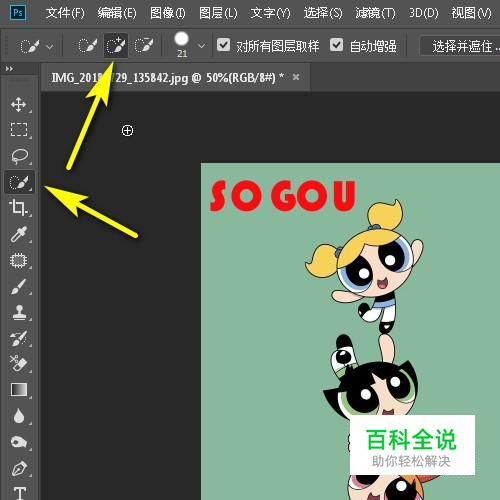Open the 滤镜(T) menu

coord(375,13)
